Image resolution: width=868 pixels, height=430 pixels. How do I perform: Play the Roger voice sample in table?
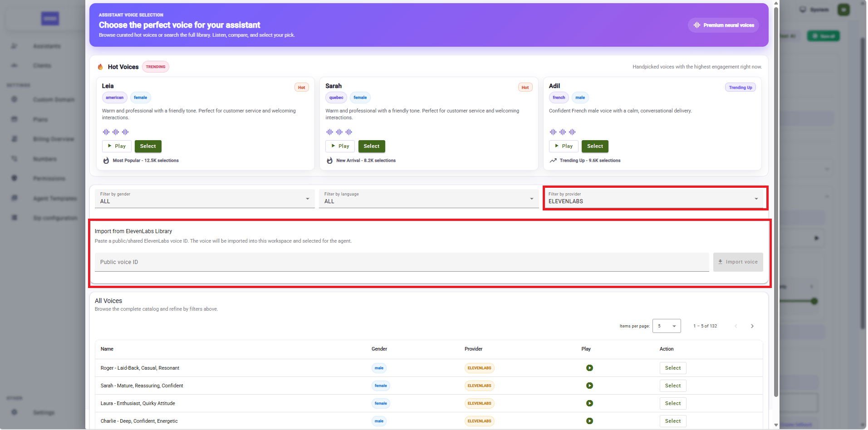point(589,368)
